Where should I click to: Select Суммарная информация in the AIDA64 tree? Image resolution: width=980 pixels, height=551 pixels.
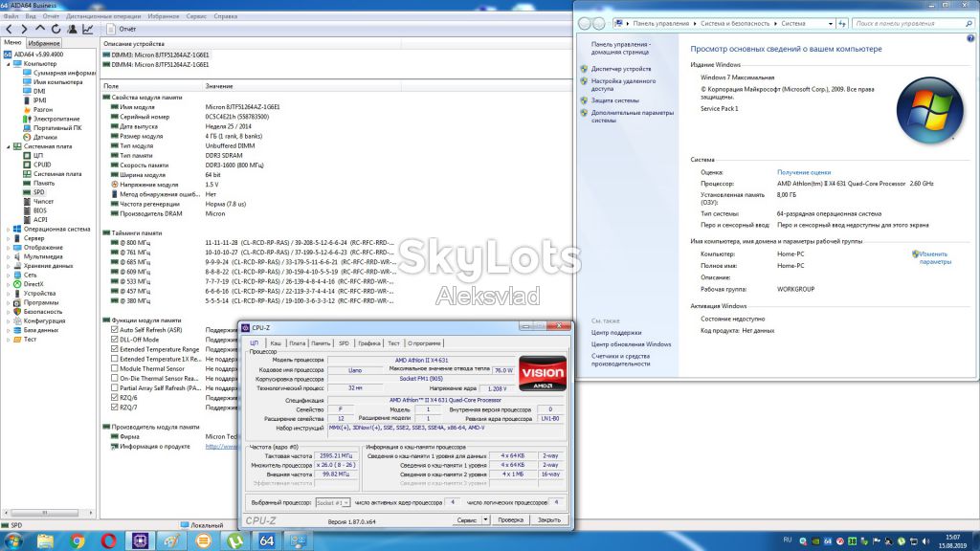(64, 73)
